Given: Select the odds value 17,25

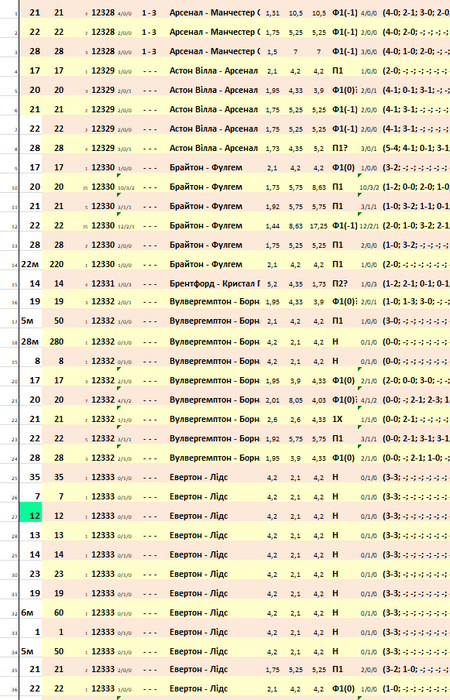Looking at the screenshot, I should (318, 226).
